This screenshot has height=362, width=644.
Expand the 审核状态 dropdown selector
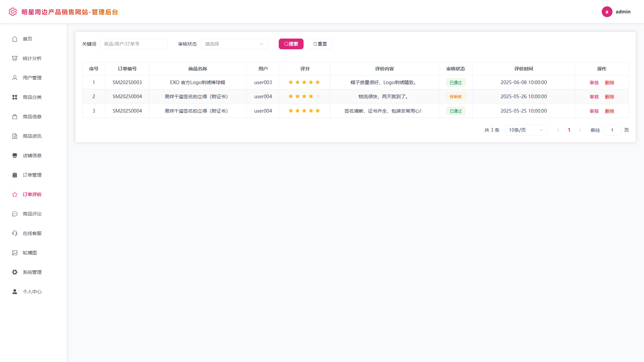(234, 44)
